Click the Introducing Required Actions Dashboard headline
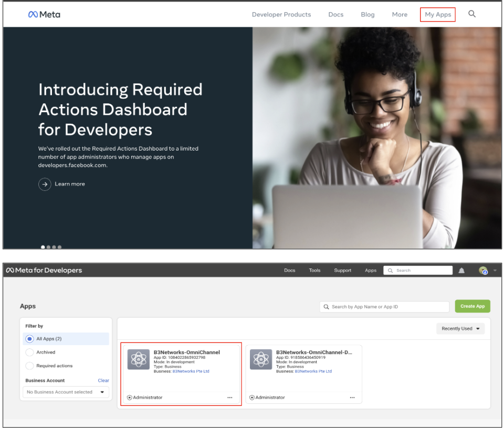 (x=120, y=110)
